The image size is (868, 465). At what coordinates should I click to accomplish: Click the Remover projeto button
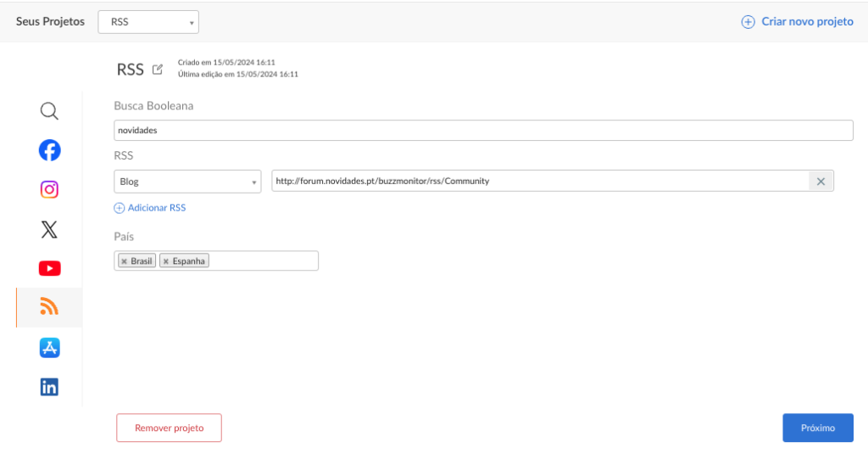pos(169,429)
